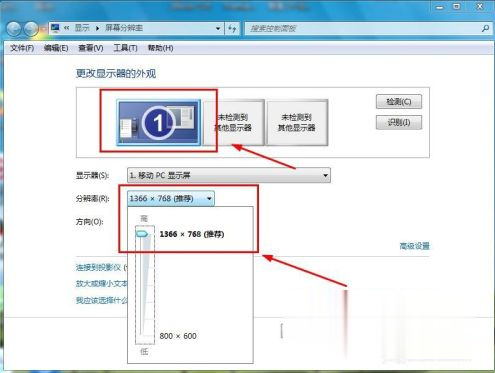
Task: Minimize the screen resolution window
Action: click(440, 7)
